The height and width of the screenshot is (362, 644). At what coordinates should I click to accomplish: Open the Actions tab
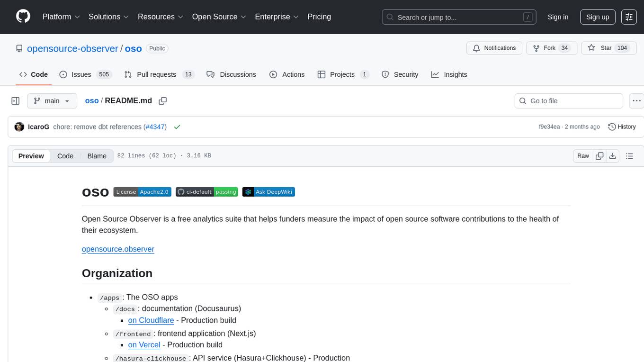click(x=287, y=74)
